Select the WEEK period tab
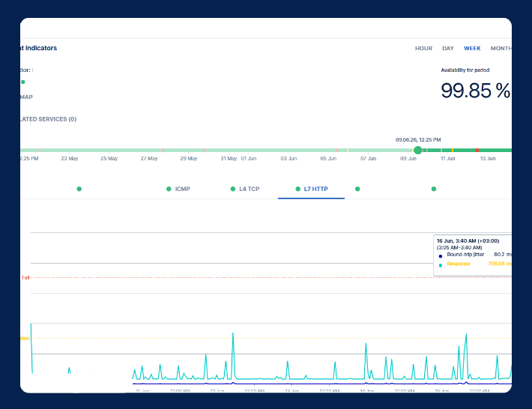Viewport: 532px width, 409px height. tap(472, 49)
